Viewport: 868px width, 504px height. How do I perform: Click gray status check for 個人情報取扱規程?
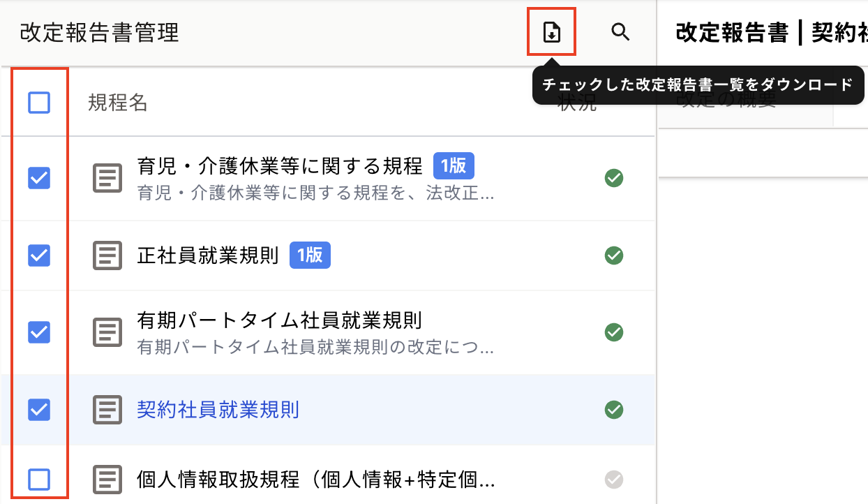coord(614,480)
